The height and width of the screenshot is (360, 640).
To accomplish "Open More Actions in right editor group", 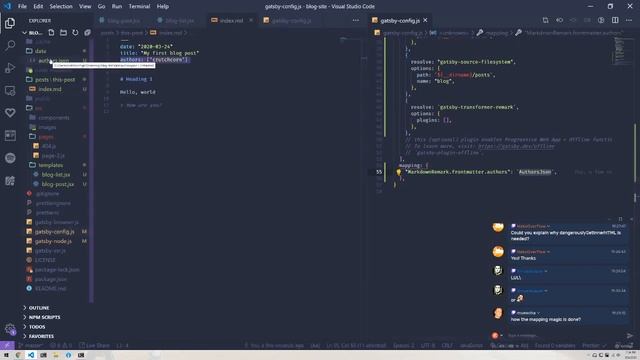I will click(x=629, y=20).
